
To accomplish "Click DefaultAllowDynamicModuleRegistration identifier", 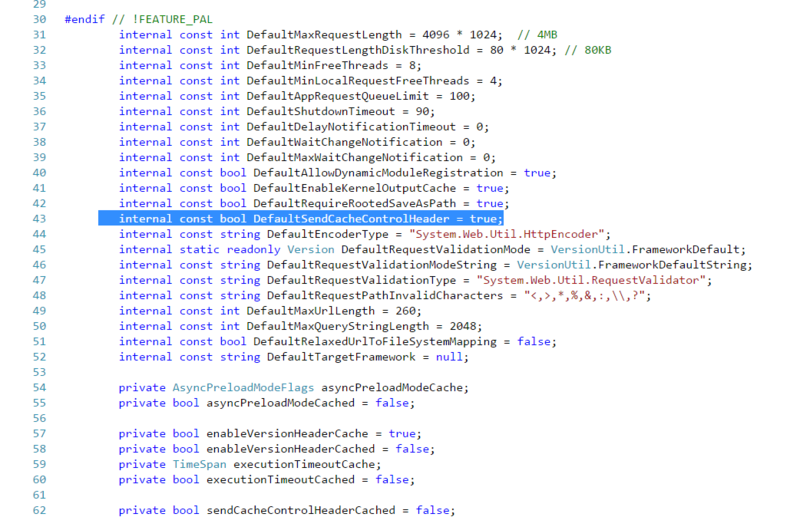I will click(378, 173).
